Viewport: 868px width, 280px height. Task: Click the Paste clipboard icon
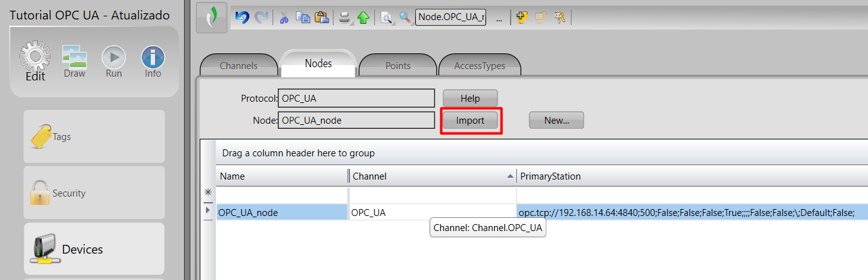[x=322, y=18]
